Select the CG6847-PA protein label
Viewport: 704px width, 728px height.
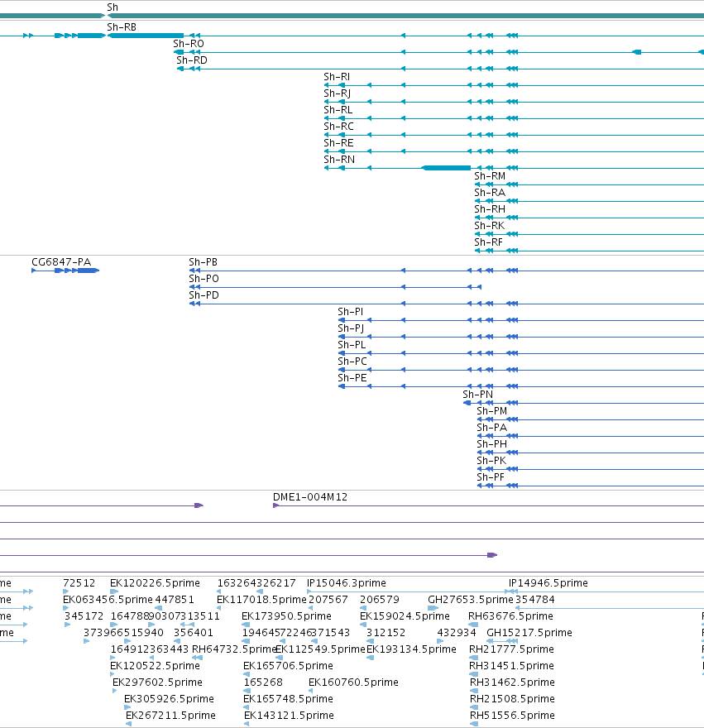(x=61, y=262)
